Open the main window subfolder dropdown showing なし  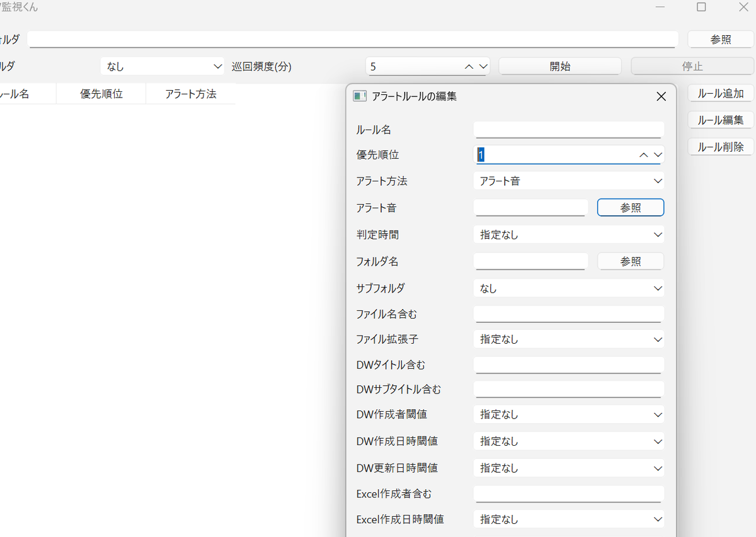163,66
